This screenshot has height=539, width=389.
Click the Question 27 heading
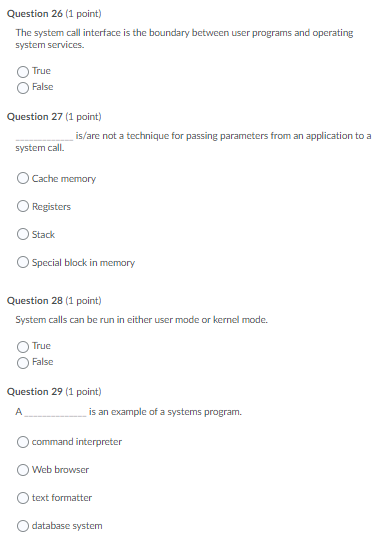[54, 117]
